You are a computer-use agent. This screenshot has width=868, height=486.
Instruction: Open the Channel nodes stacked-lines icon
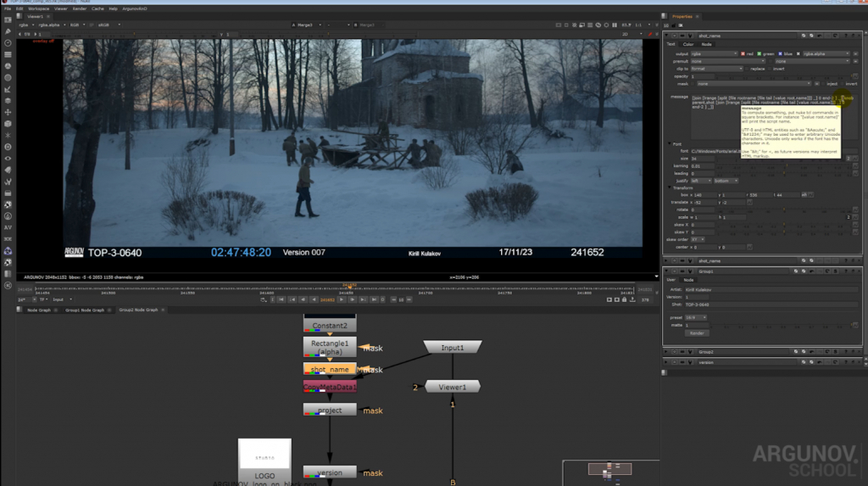tap(8, 55)
